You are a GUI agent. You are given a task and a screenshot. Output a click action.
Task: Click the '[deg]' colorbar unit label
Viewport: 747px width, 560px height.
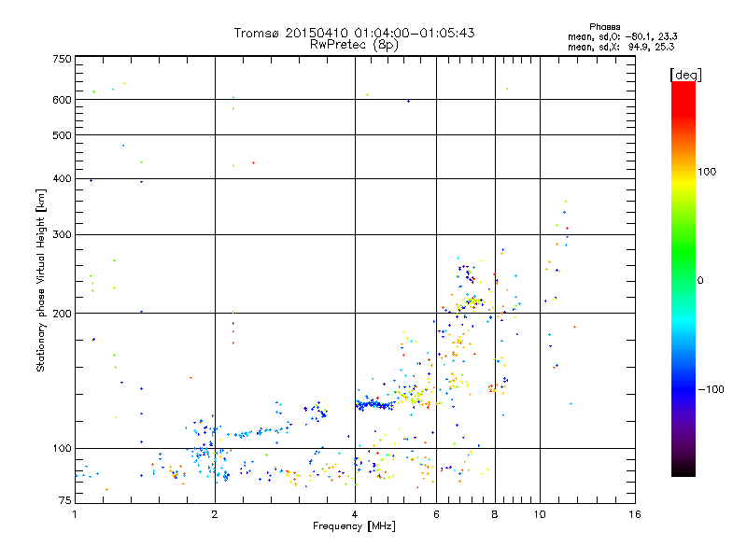pyautogui.click(x=685, y=75)
